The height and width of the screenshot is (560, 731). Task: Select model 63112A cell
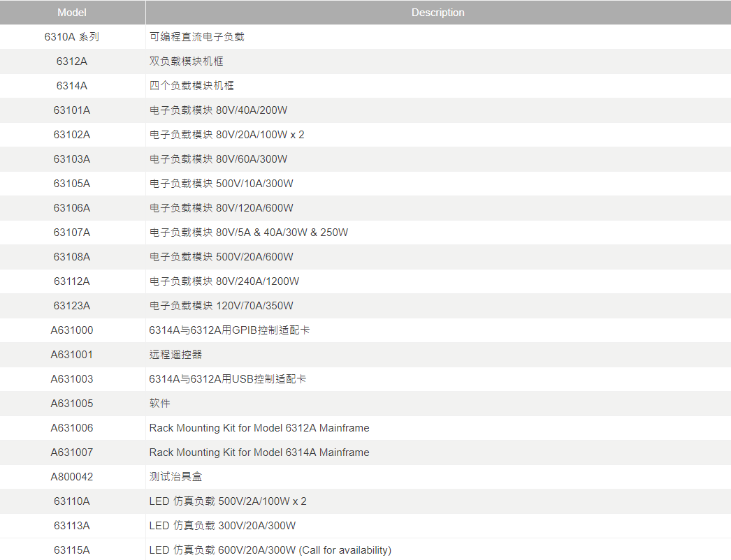pos(72,281)
